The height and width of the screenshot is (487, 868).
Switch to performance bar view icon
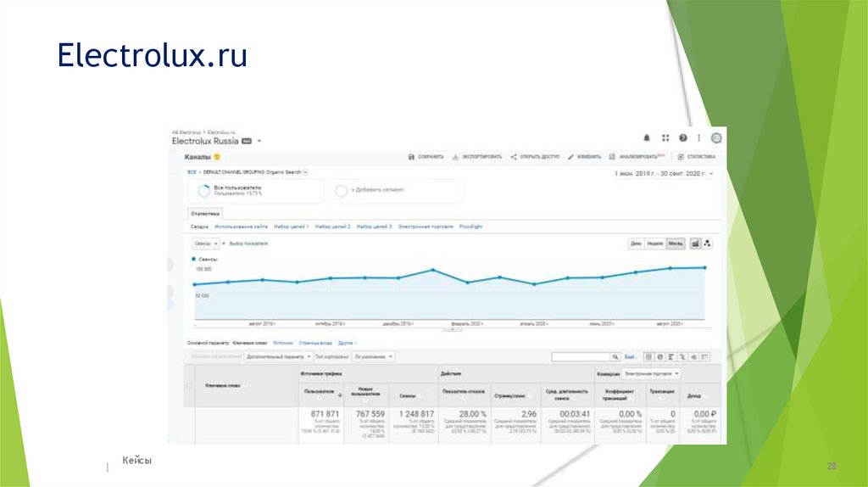pos(671,357)
